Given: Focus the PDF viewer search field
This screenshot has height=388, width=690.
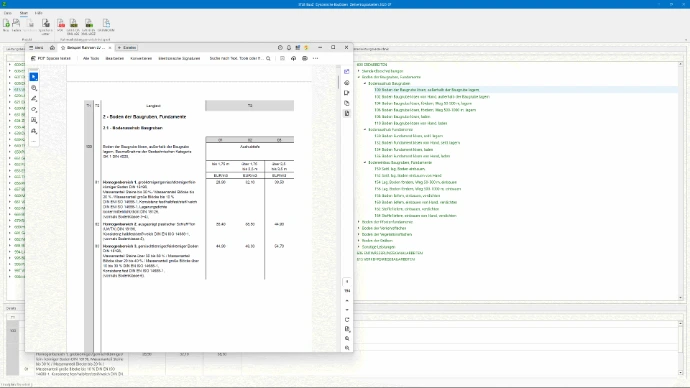Looking at the screenshot, I should 240,58.
